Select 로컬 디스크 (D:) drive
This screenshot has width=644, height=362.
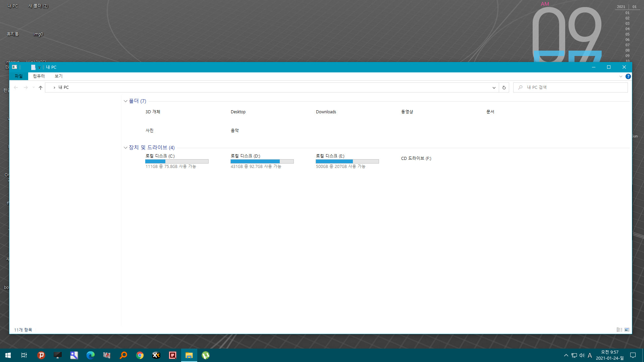246,156
